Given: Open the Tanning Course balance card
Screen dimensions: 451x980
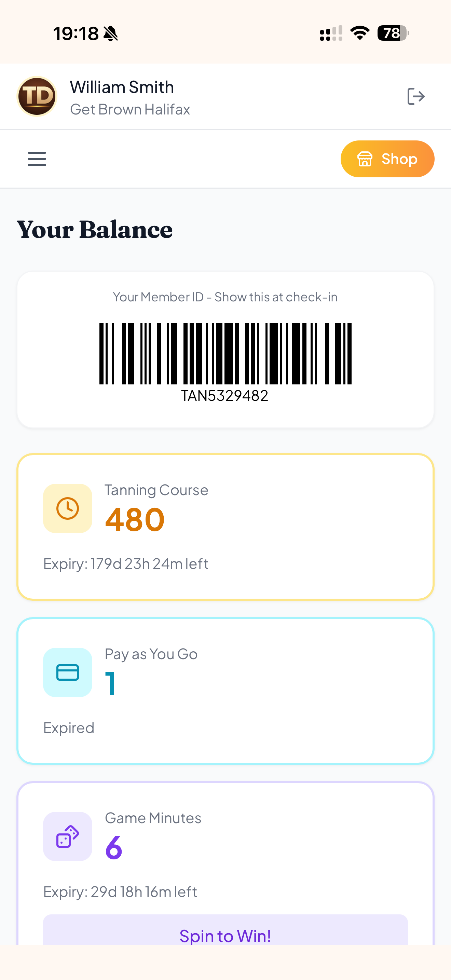Looking at the screenshot, I should [x=225, y=527].
